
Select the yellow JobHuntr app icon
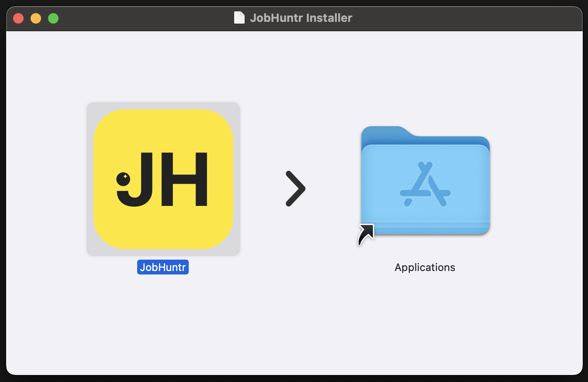tap(163, 179)
